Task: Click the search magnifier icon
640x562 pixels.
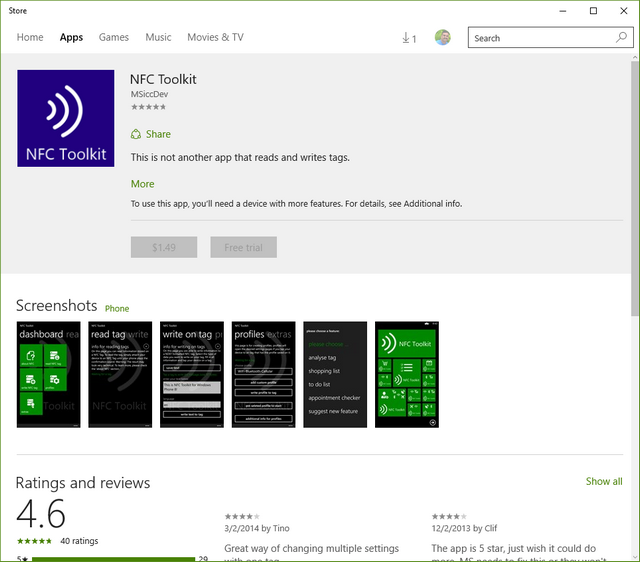Action: (x=621, y=37)
